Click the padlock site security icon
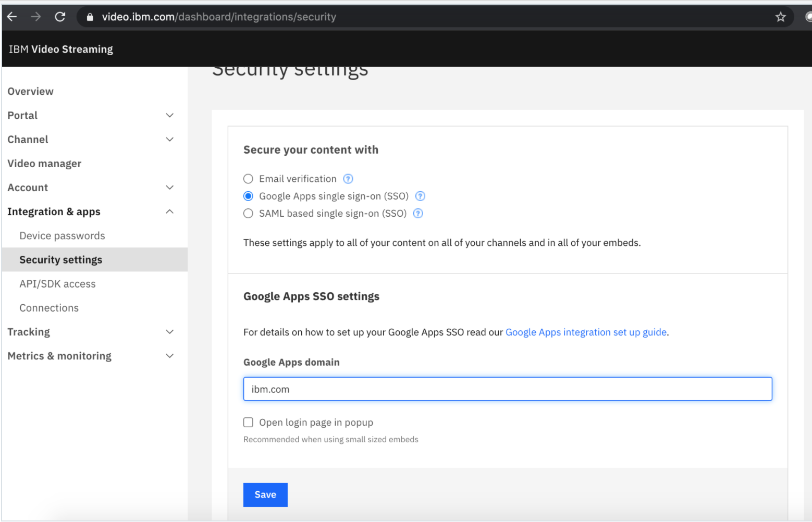 tap(90, 17)
